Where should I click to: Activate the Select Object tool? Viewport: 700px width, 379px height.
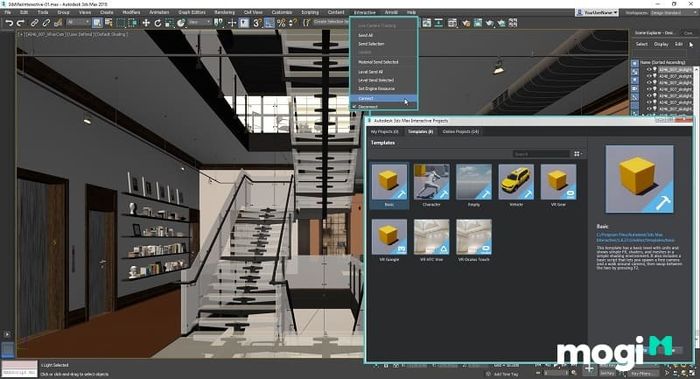pyautogui.click(x=97, y=23)
